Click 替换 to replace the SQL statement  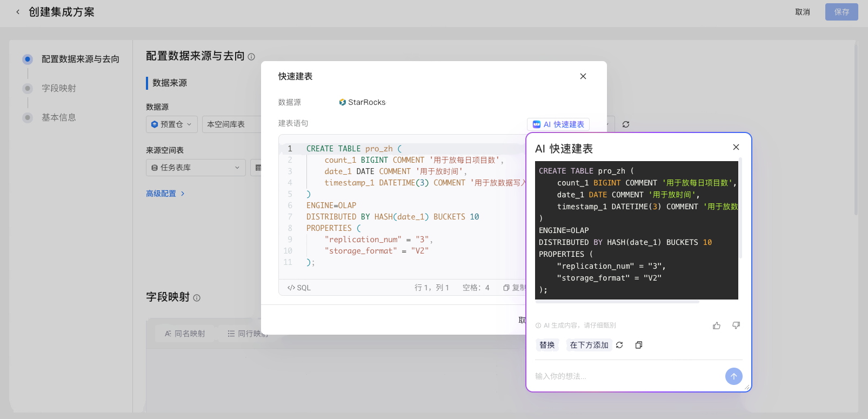click(x=547, y=345)
